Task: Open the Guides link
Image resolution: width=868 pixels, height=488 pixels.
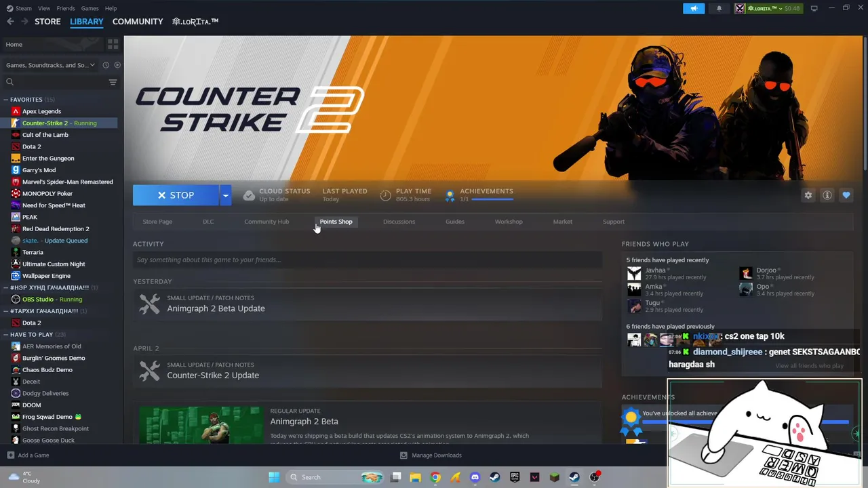Action: pos(455,222)
